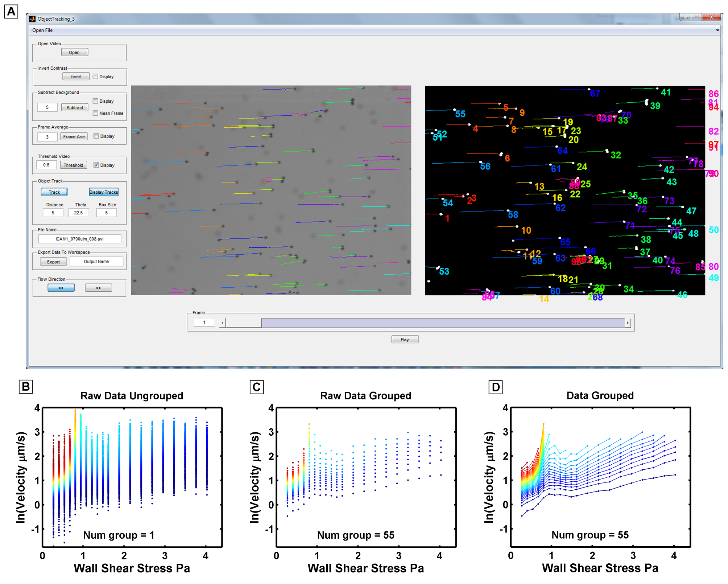
Task: Close the ObjectTracking_3 window
Action: click(x=711, y=17)
